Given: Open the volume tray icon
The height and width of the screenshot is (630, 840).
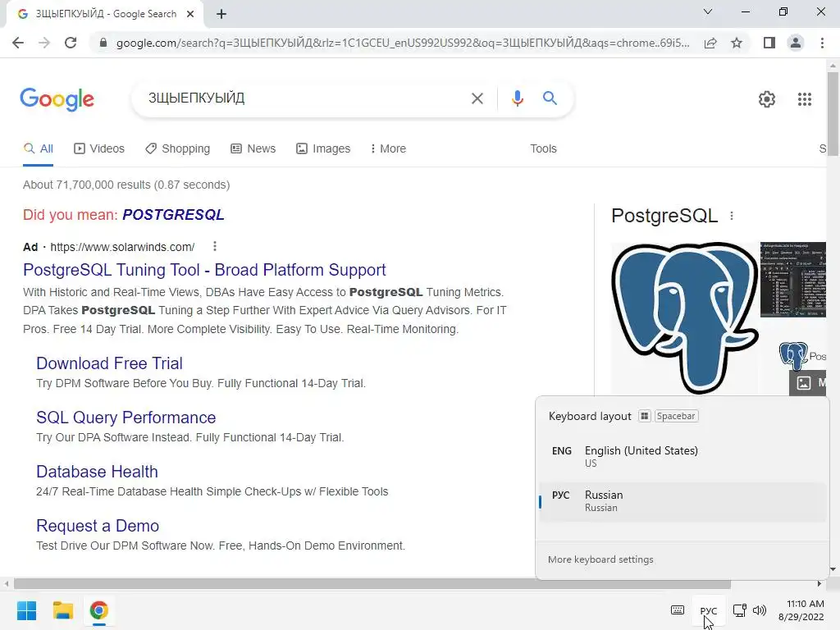Looking at the screenshot, I should pyautogui.click(x=759, y=610).
